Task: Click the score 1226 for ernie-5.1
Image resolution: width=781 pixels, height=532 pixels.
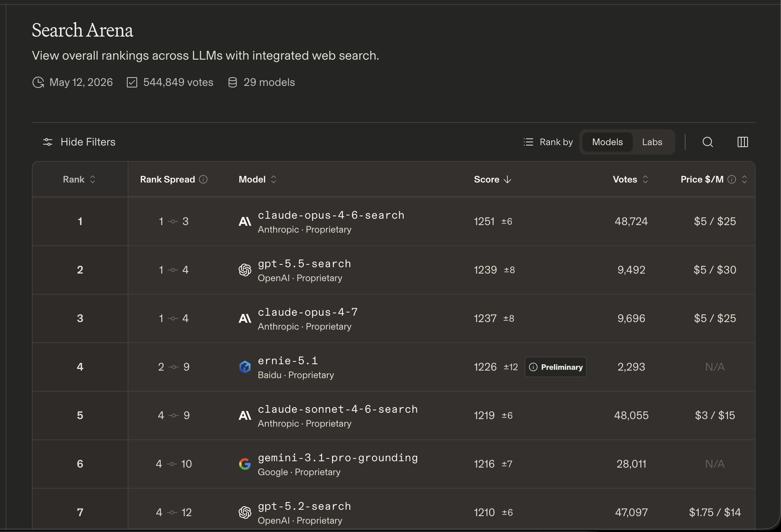Action: (485, 367)
